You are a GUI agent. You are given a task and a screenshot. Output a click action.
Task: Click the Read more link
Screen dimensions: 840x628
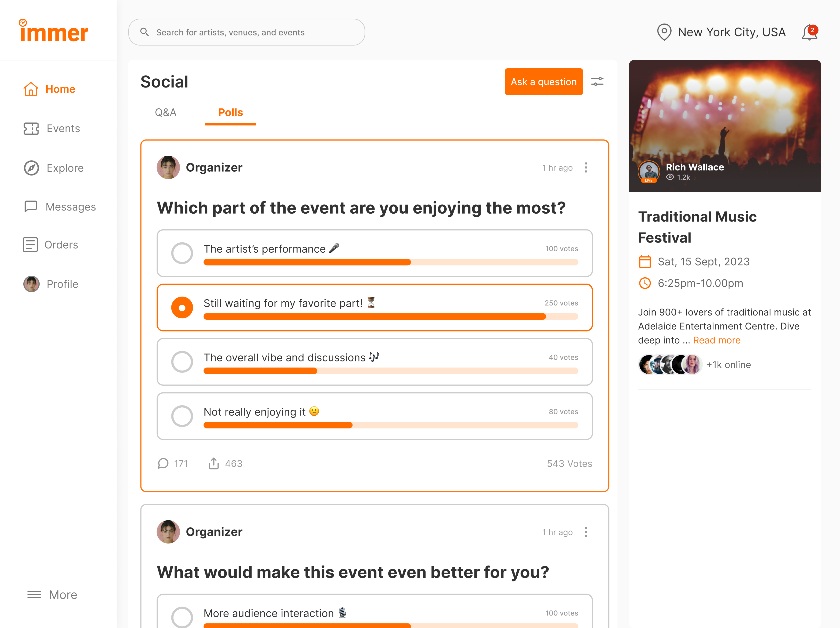pos(717,341)
